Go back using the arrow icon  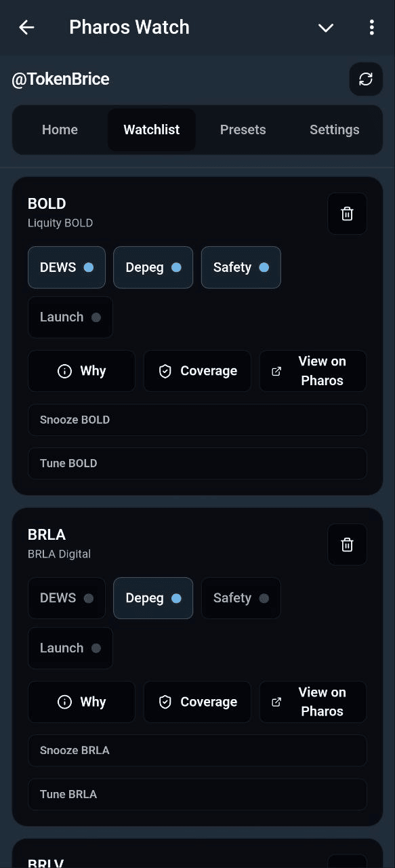point(26,27)
